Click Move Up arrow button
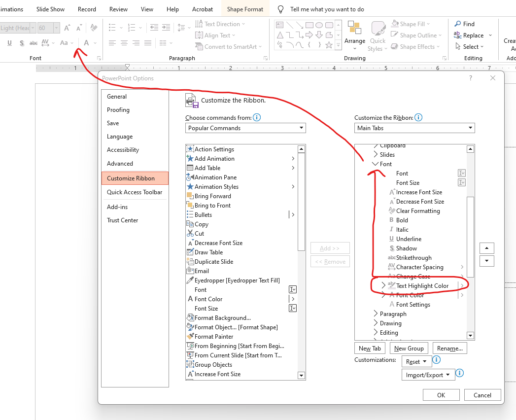 487,248
